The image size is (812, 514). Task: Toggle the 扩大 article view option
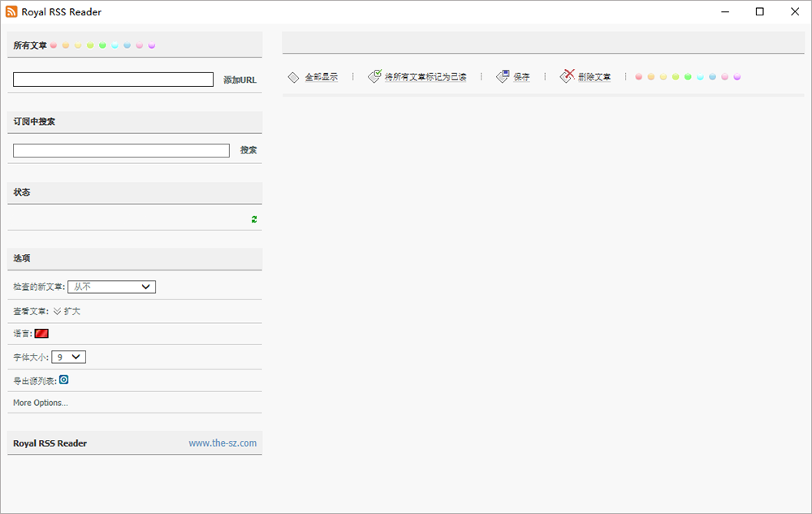pos(67,311)
